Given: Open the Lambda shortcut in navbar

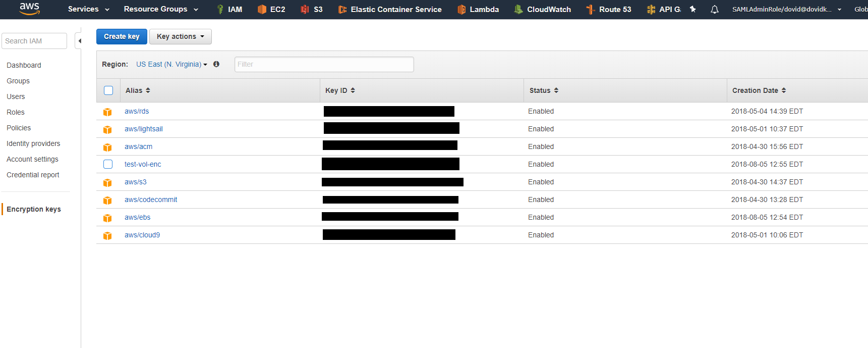Looking at the screenshot, I should click(x=478, y=9).
